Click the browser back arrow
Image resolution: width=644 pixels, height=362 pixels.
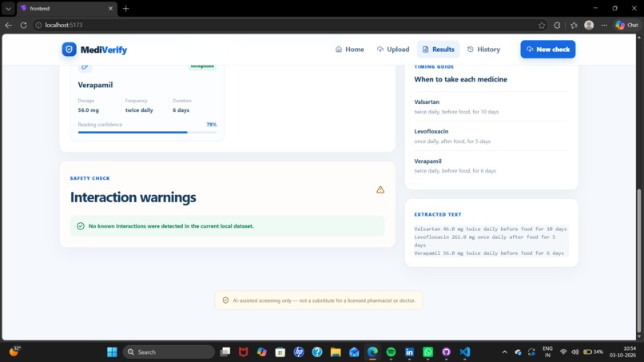point(8,25)
